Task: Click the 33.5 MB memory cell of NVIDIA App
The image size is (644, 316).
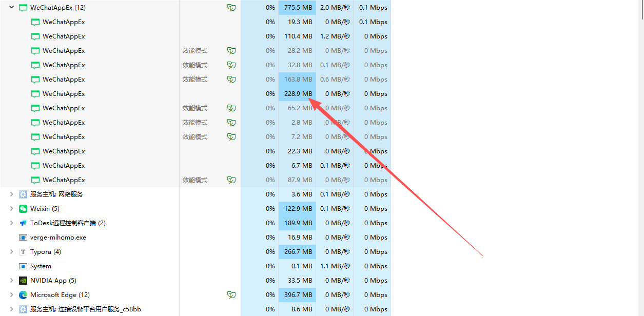Action: tap(297, 281)
